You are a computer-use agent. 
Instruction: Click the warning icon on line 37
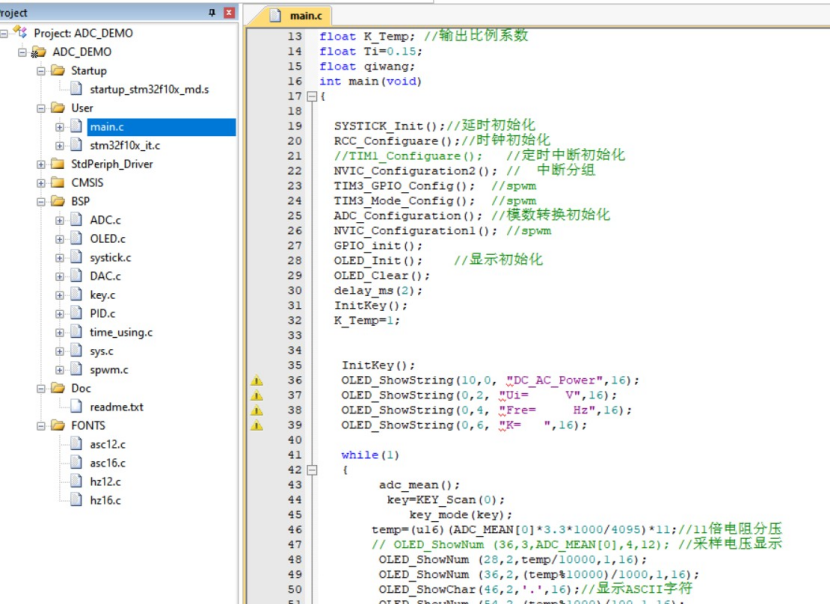[x=257, y=395]
